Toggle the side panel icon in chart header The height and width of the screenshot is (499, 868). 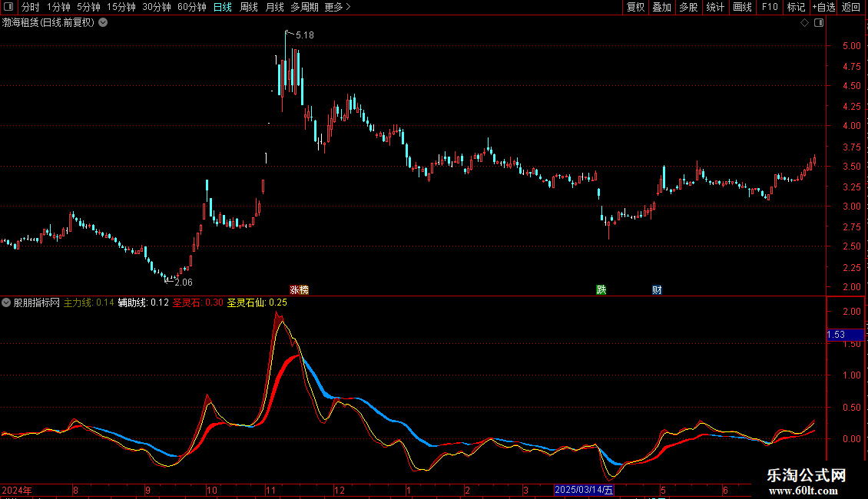pos(819,23)
